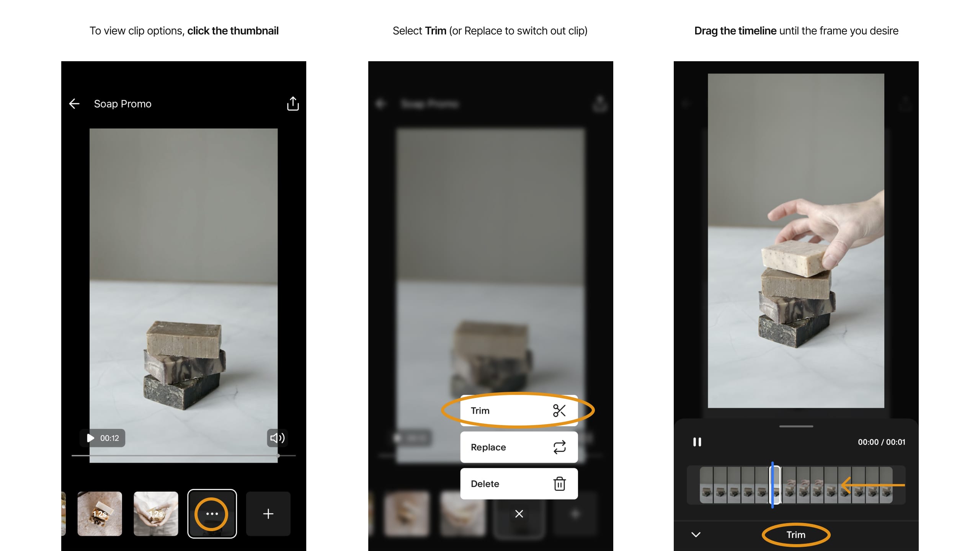Toggle pause on the video preview

tap(697, 441)
